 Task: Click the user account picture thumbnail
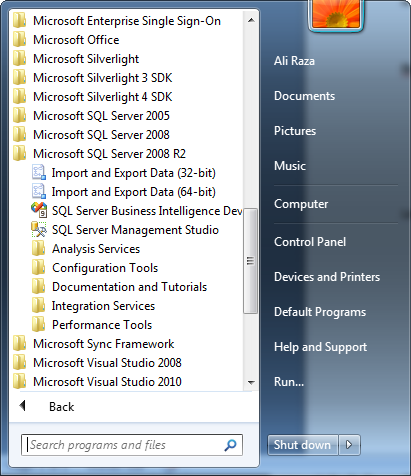(336, 14)
